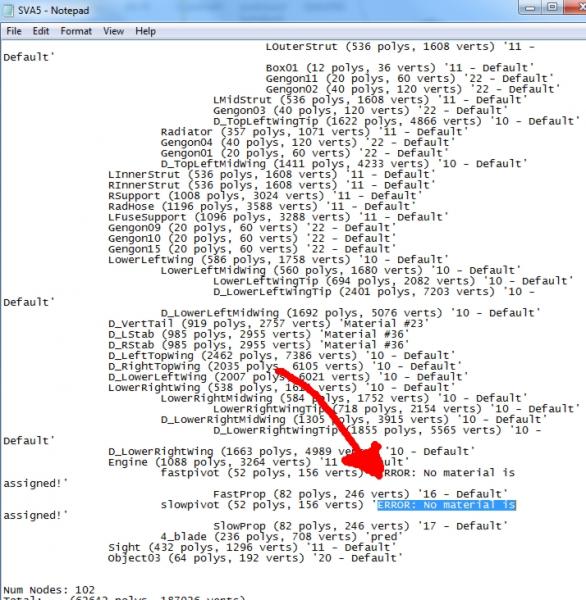Open the View menu
Viewport: 586px width, 600px height.
[113, 31]
